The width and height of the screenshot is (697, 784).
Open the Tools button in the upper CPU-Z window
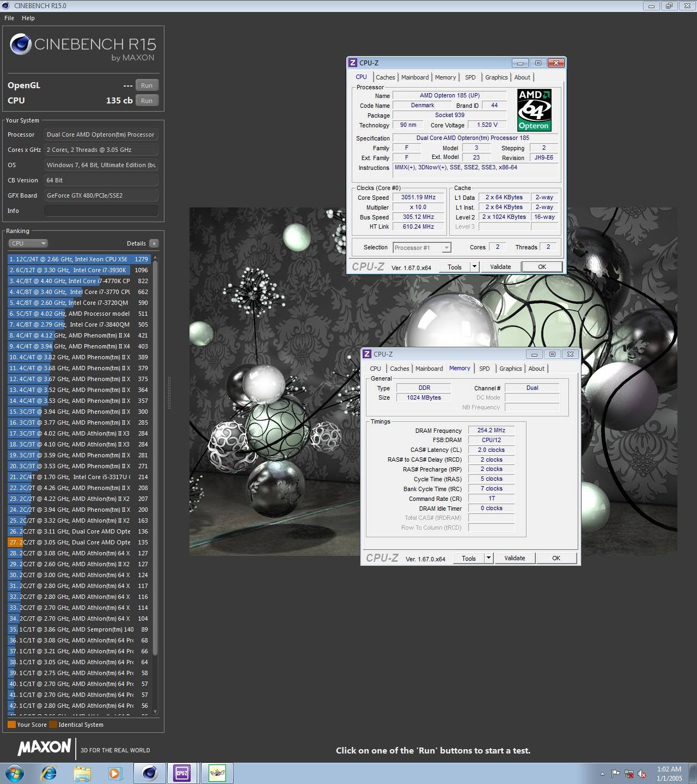(x=455, y=267)
